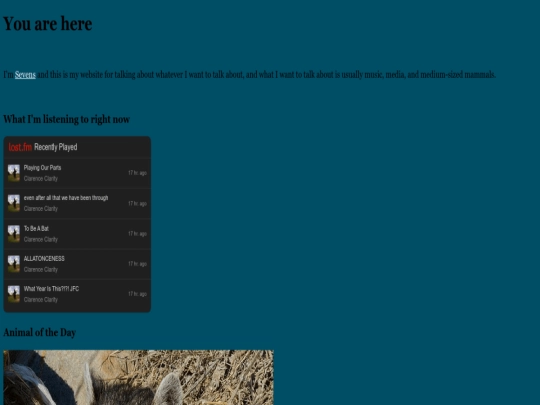Open track What Year Is This?!?! JFC

pyautogui.click(x=51, y=289)
